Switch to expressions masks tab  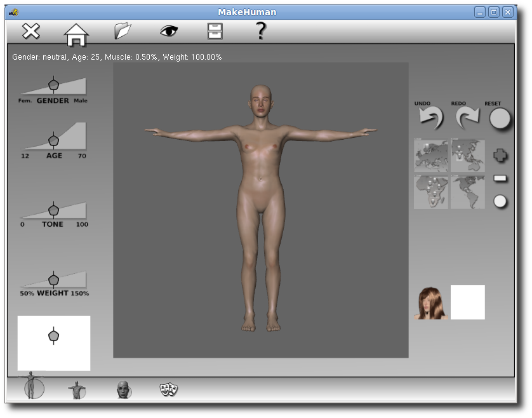coord(169,389)
